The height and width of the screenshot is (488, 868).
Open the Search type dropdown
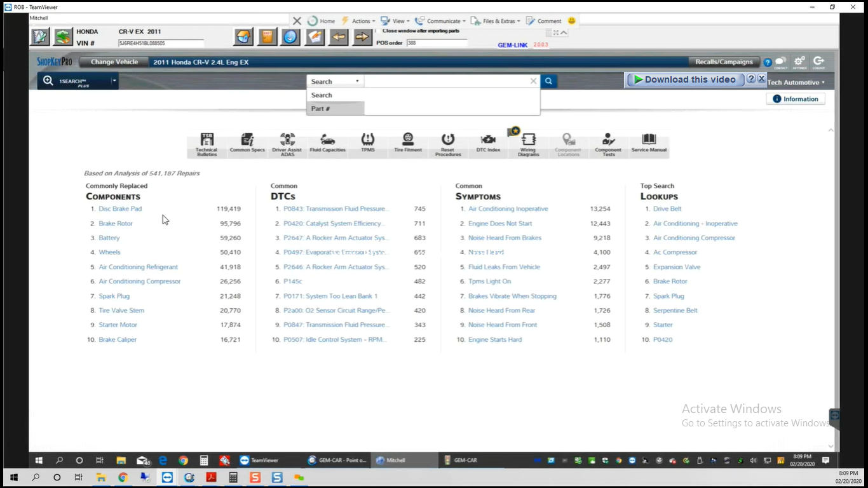(335, 81)
